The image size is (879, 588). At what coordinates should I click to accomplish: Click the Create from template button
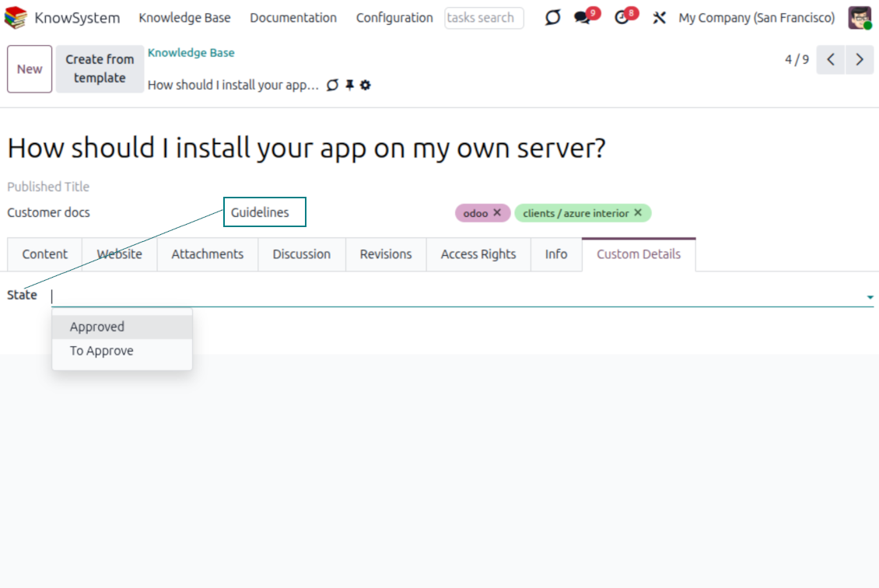tap(100, 69)
